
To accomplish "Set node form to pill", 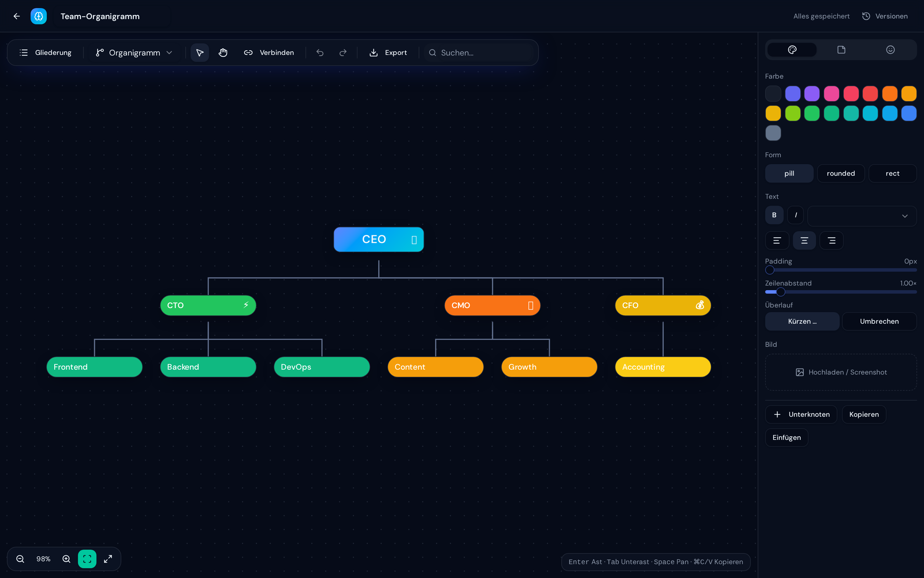I will (x=789, y=174).
